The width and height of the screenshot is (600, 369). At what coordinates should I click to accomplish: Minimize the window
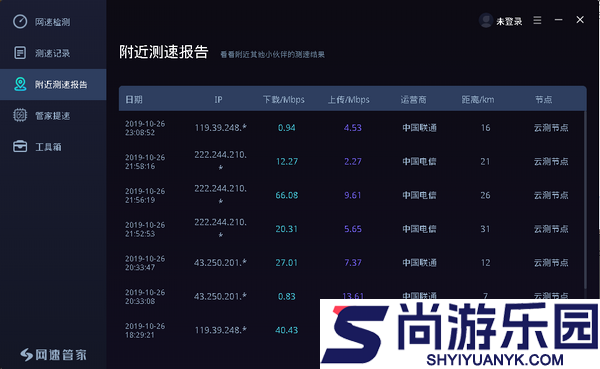pyautogui.click(x=559, y=20)
